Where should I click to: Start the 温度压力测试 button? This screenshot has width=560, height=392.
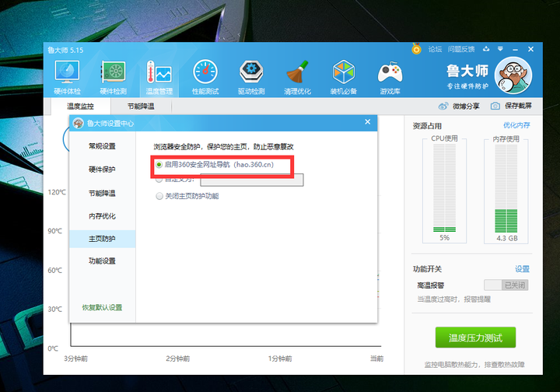pyautogui.click(x=475, y=338)
